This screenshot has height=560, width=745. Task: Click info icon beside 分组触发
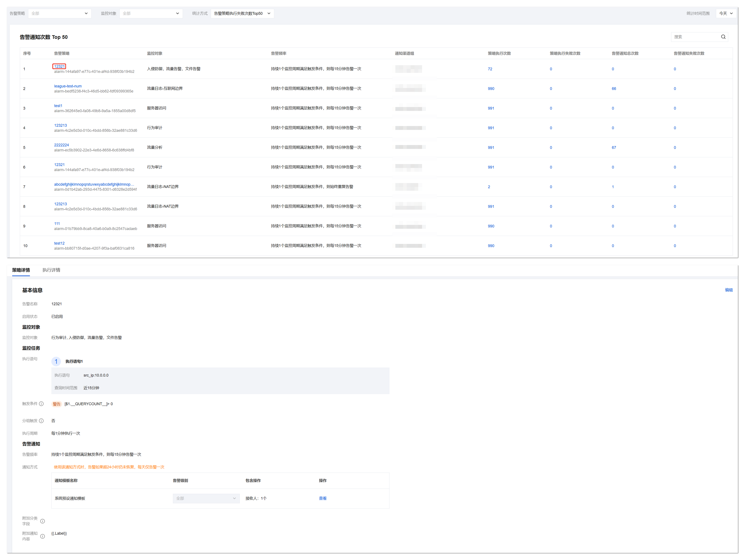pyautogui.click(x=41, y=421)
